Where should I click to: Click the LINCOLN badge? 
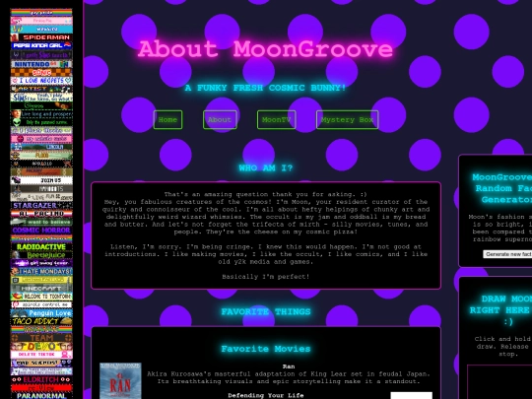click(x=41, y=147)
